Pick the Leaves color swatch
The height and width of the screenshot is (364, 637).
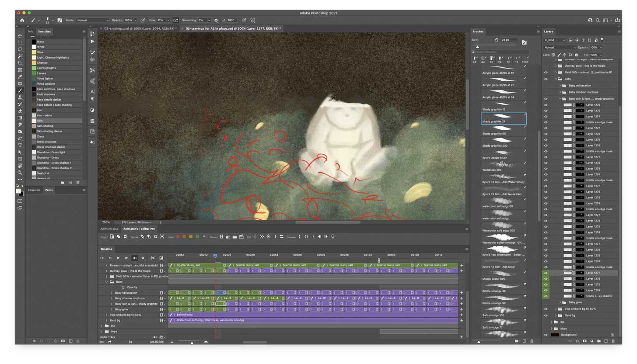coord(34,73)
